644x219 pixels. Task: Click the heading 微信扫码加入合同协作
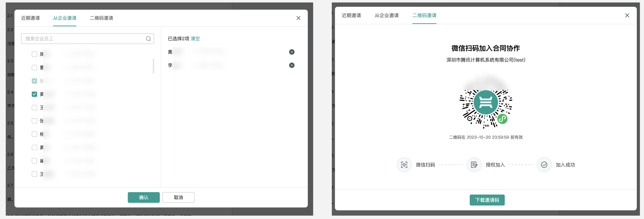486,48
